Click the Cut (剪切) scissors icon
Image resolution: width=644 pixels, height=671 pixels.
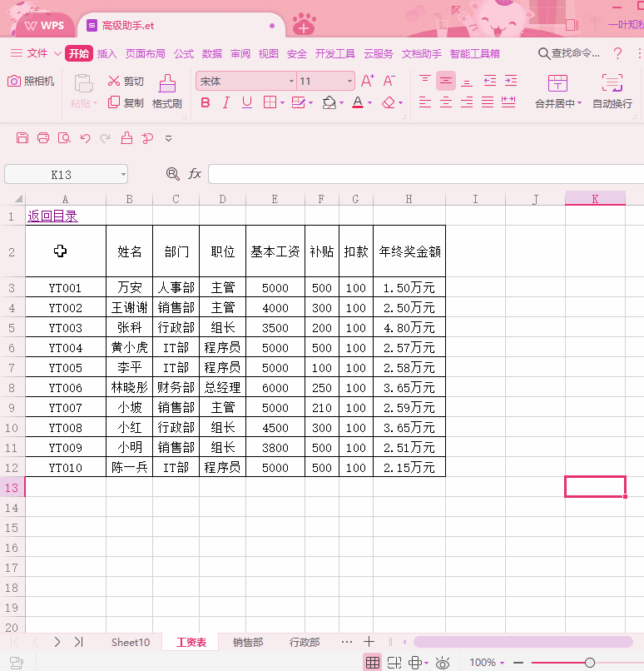pos(114,81)
